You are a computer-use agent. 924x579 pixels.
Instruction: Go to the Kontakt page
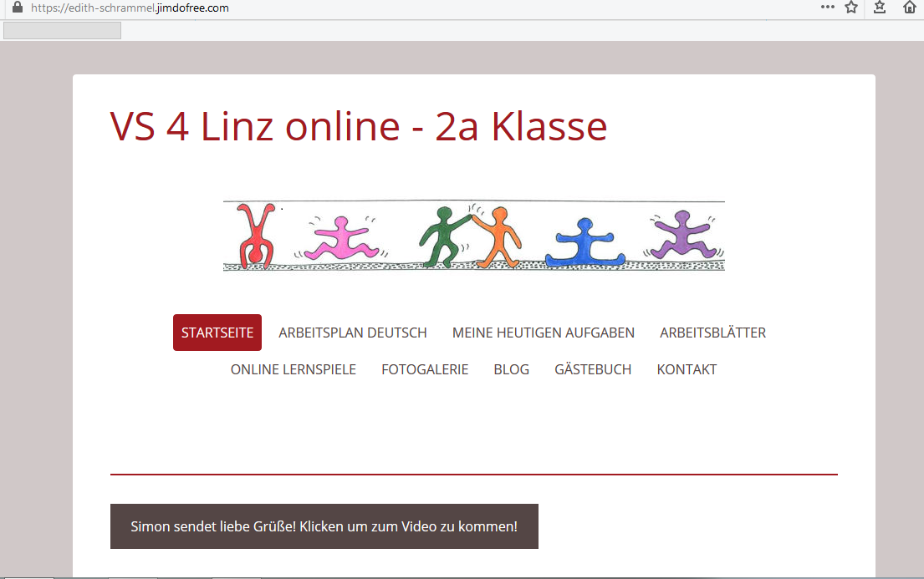pos(687,369)
